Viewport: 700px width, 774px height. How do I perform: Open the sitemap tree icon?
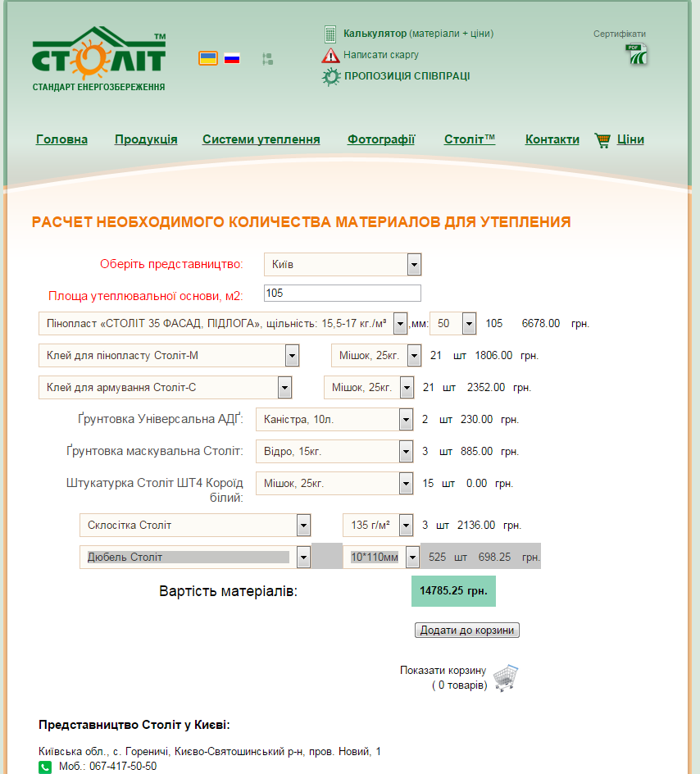[x=267, y=59]
